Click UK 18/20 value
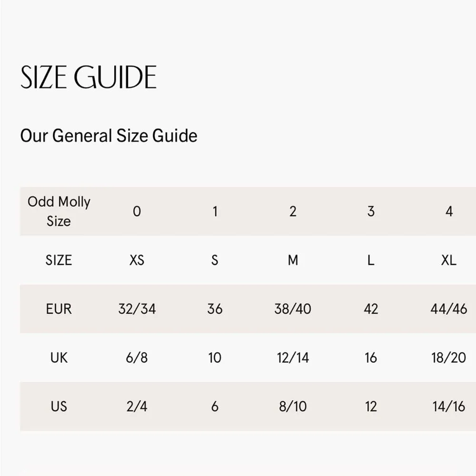 [449, 357]
